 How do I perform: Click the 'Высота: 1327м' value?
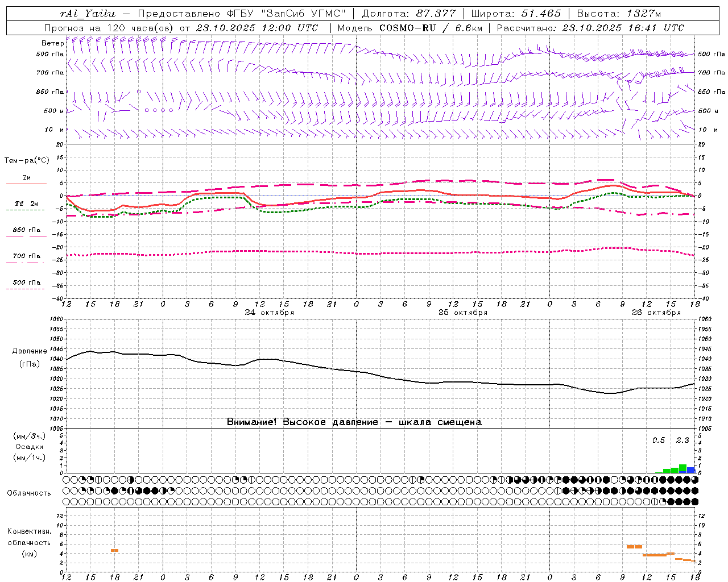619,14
